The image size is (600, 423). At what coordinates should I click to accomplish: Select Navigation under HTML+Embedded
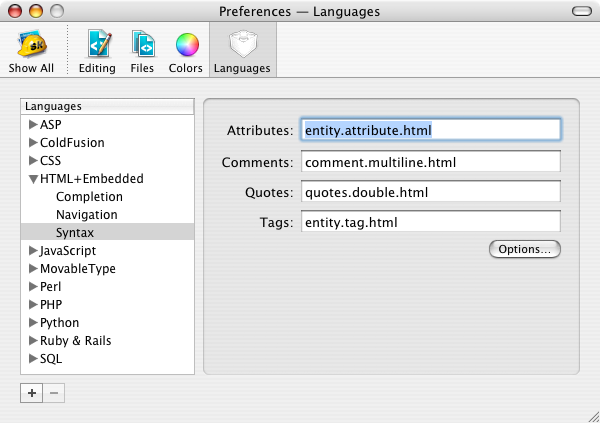click(x=86, y=215)
